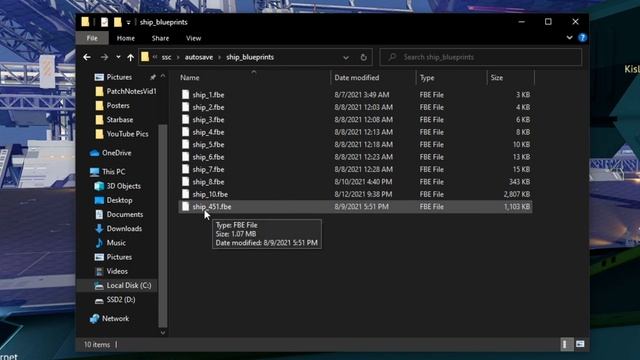Select the ship_10.fbe file icon
This screenshot has width=640, height=360.
[186, 194]
